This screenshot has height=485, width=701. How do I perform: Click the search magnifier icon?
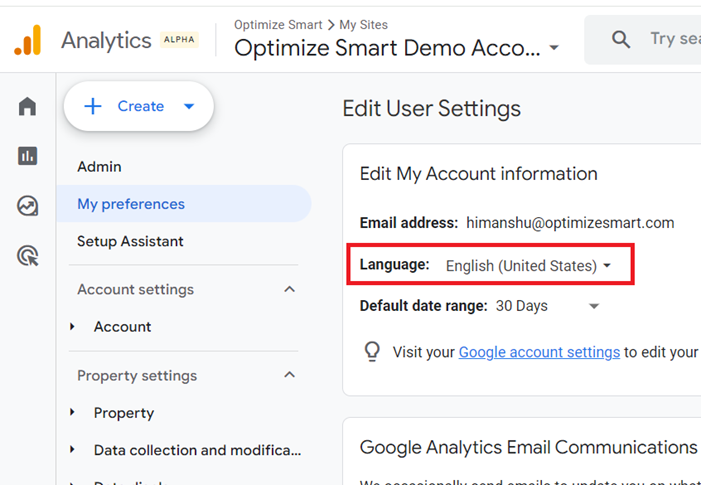point(621,40)
